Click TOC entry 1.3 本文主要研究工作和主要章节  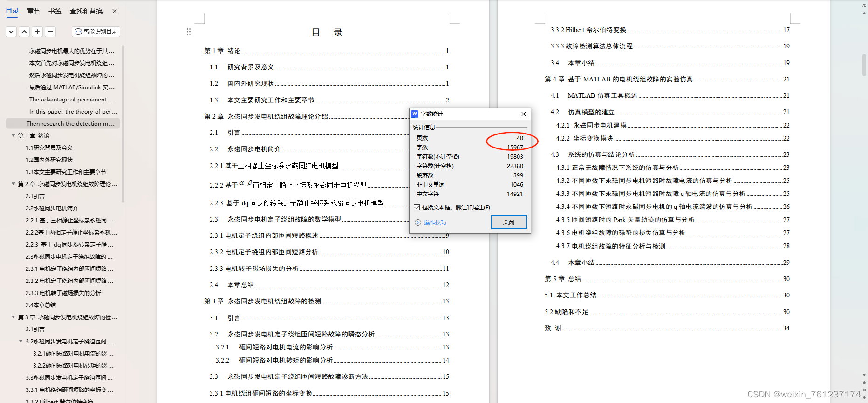click(x=329, y=100)
